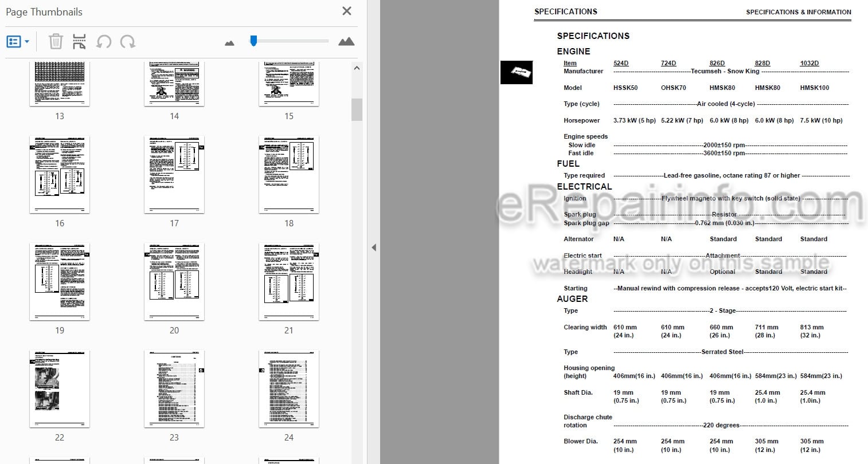The width and height of the screenshot is (868, 464).
Task: Click the '1032D' column header
Action: click(810, 63)
